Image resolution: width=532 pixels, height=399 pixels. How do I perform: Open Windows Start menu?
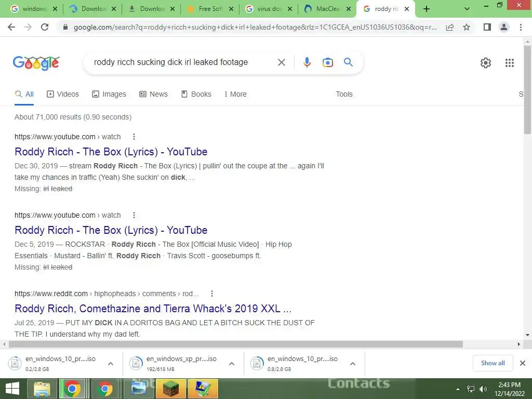pos(12,389)
